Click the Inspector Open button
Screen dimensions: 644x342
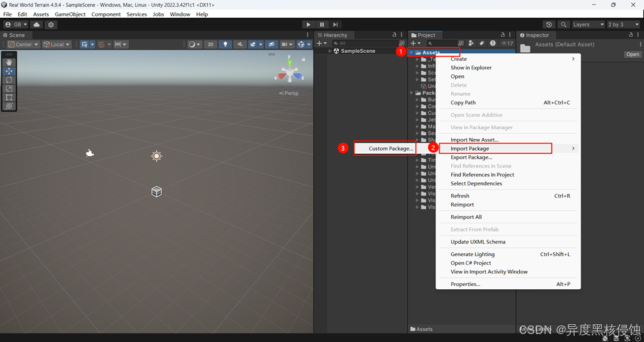[633, 54]
